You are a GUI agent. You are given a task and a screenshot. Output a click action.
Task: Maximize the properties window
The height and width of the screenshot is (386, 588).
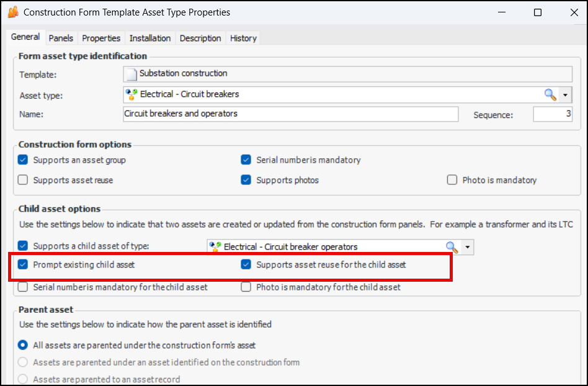click(x=538, y=12)
